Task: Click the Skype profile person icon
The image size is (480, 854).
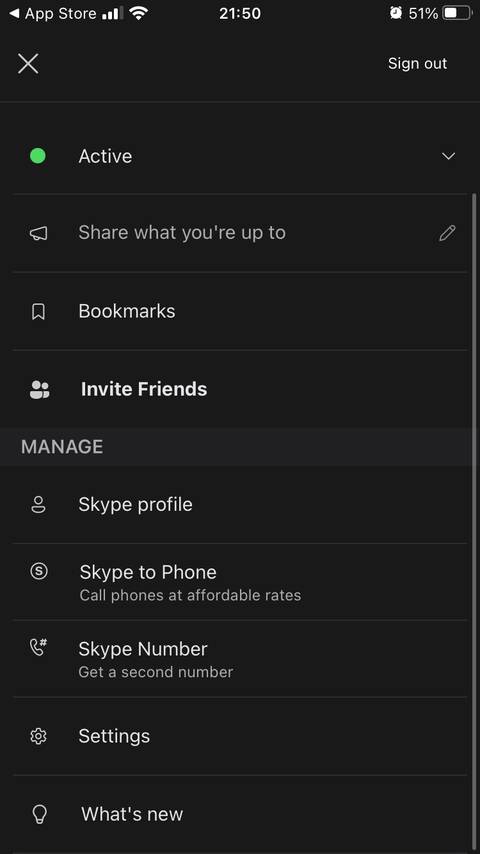Action: (x=38, y=505)
